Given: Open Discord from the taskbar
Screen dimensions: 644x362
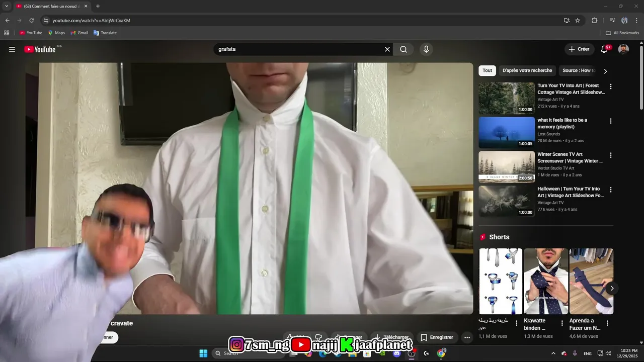Looking at the screenshot, I should (396, 353).
